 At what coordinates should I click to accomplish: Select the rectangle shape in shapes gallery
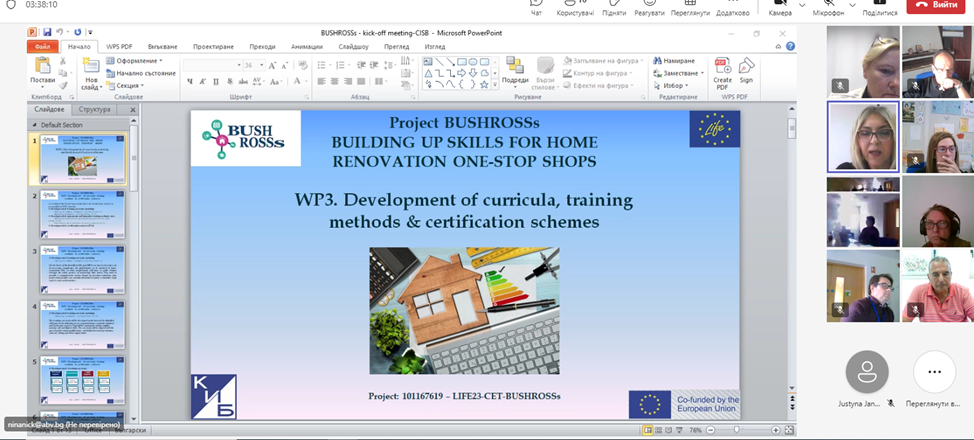pyautogui.click(x=462, y=62)
